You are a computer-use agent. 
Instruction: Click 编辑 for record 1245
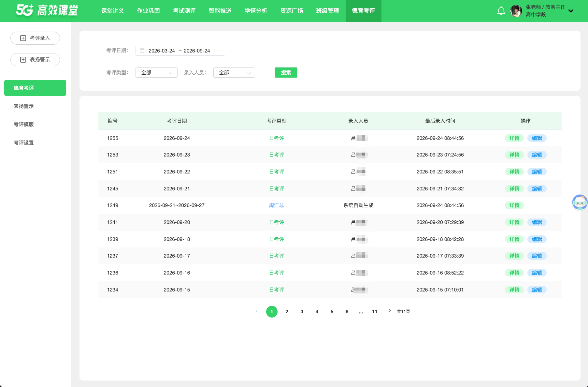tap(537, 188)
